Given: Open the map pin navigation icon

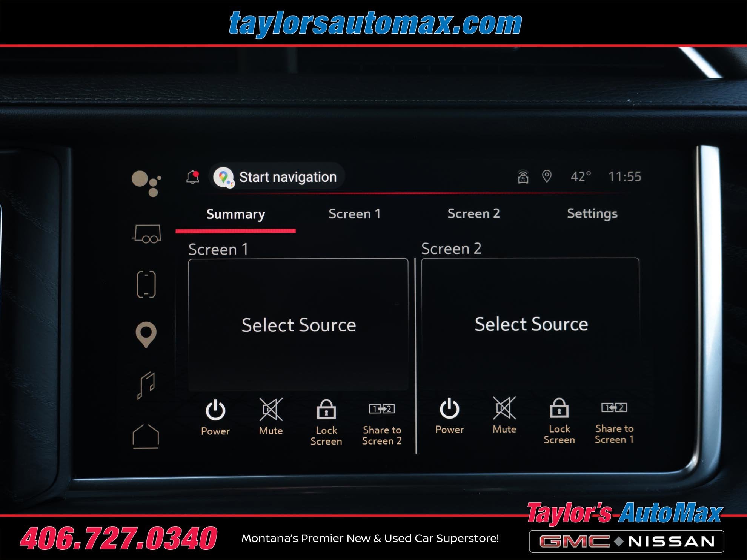Looking at the screenshot, I should point(146,334).
